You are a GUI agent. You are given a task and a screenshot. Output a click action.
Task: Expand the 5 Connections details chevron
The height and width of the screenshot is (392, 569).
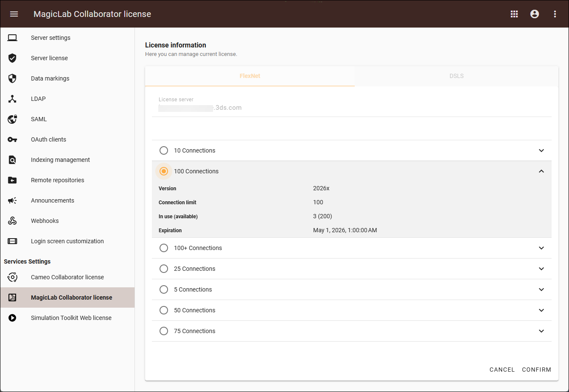[x=541, y=289]
